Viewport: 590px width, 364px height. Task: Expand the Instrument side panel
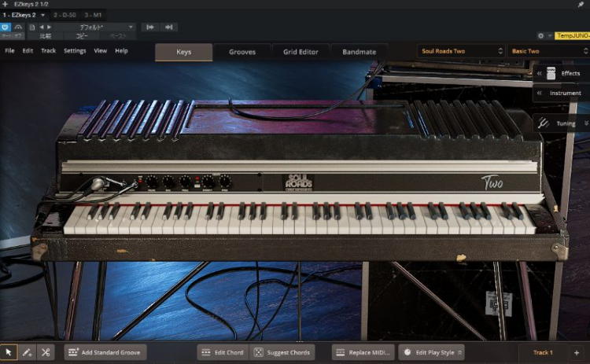click(538, 94)
